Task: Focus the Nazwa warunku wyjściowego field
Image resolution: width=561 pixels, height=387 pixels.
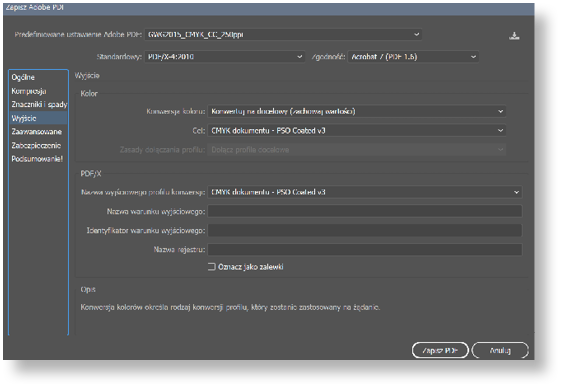Action: (x=365, y=211)
